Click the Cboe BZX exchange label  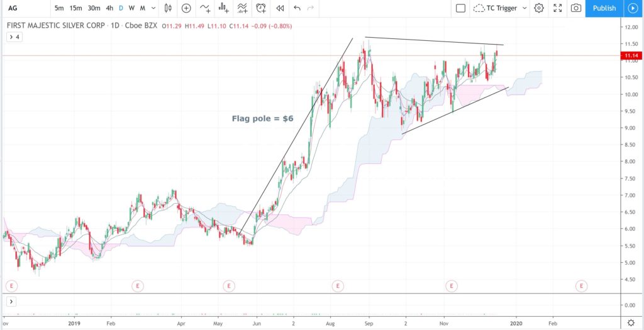140,26
